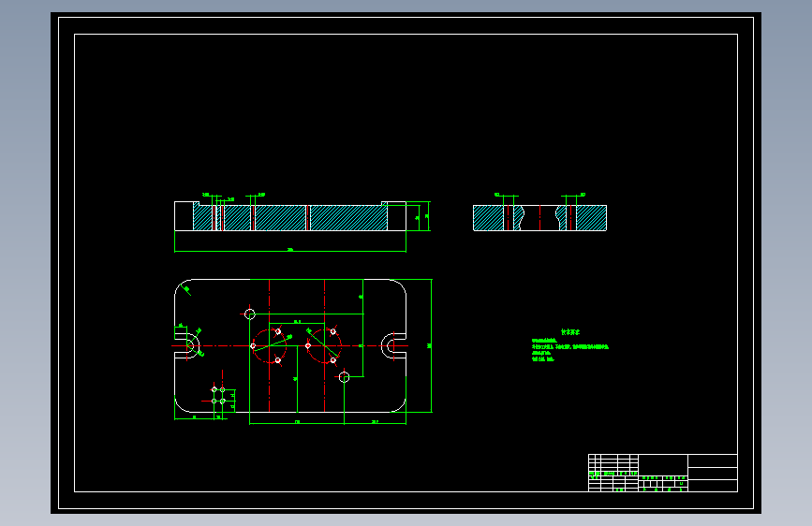Screen dimensions: 812x526
Task: Pick the right red bolt circle
Action: pyautogui.click(x=325, y=346)
